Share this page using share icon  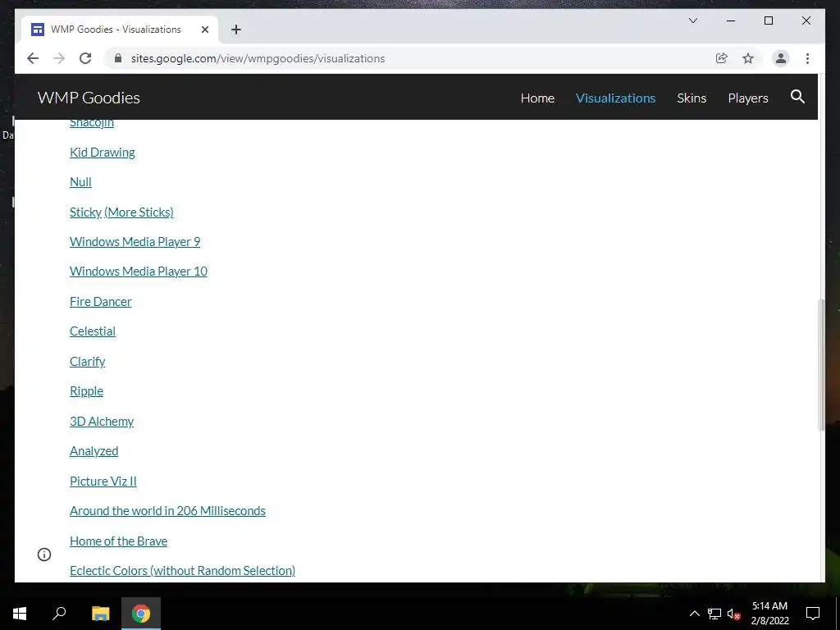(722, 58)
